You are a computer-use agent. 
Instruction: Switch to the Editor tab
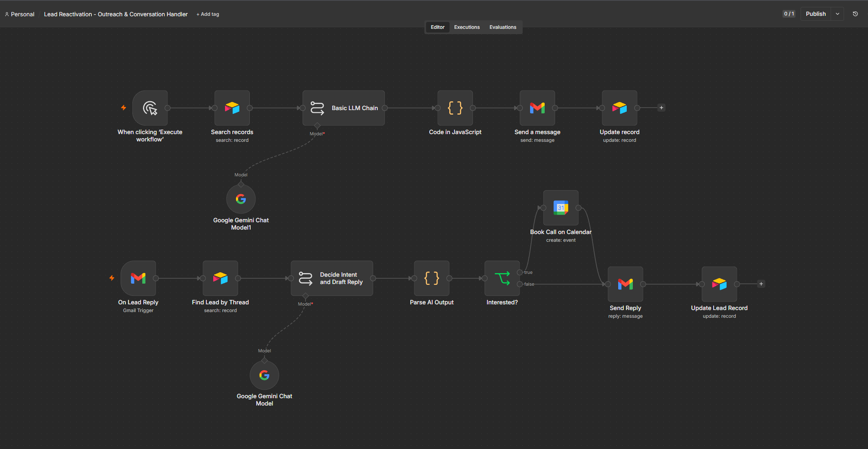pyautogui.click(x=437, y=27)
